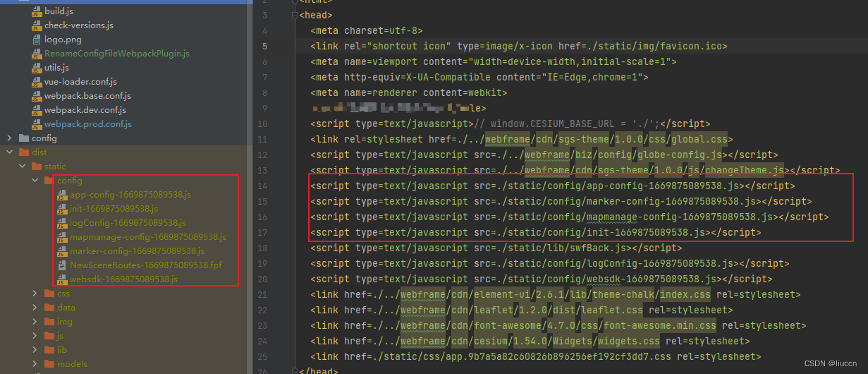The image size is (868, 374).
Task: Click the utils.js file icon
Action: [37, 68]
